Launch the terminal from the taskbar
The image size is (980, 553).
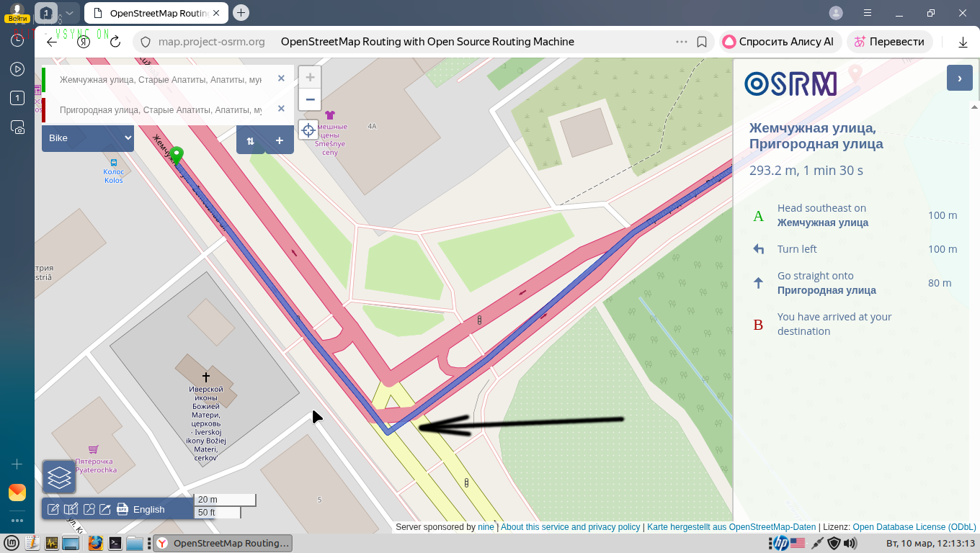pyautogui.click(x=115, y=543)
